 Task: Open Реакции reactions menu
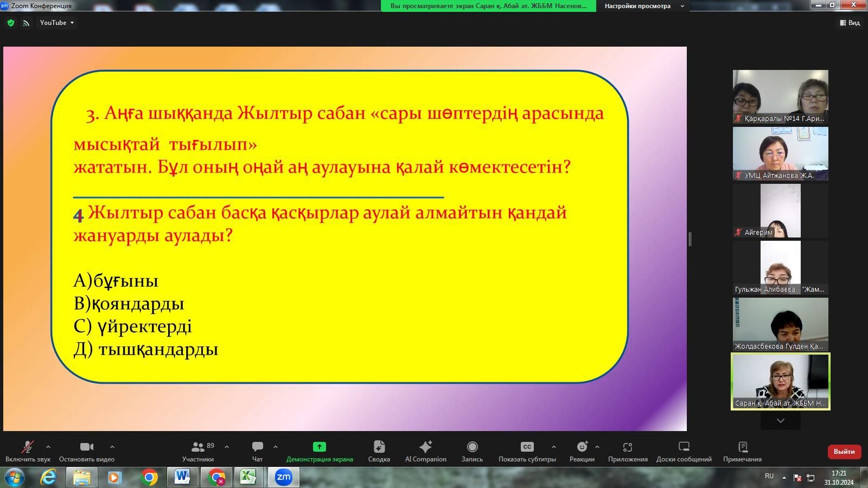(582, 451)
